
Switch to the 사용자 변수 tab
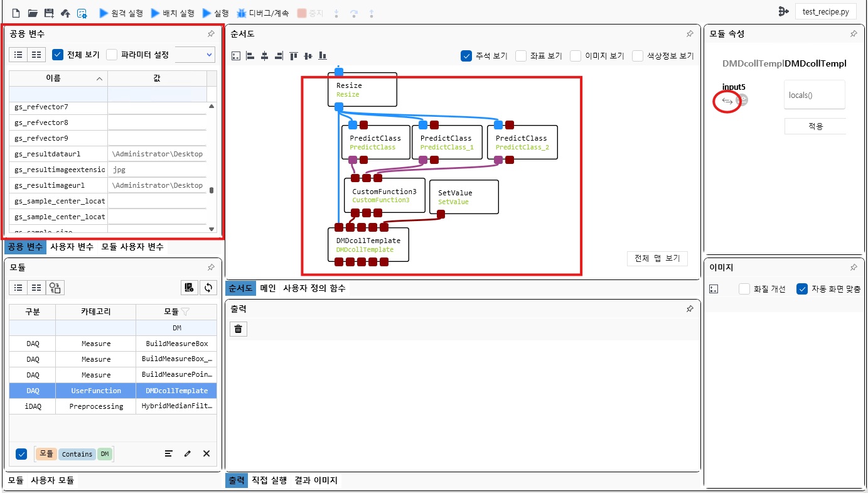click(72, 247)
